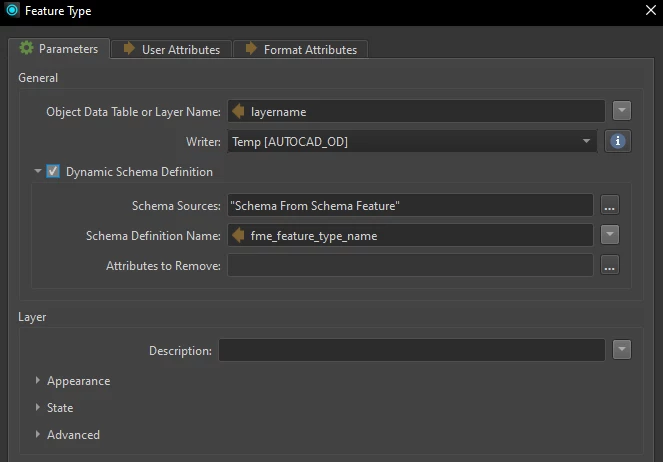Open the Writer info button
The image size is (663, 462).
click(618, 141)
